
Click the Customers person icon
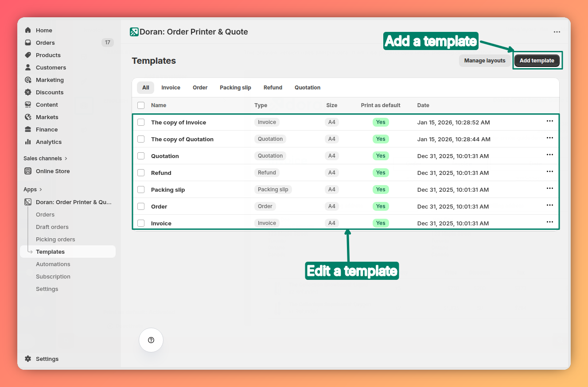[x=28, y=67]
